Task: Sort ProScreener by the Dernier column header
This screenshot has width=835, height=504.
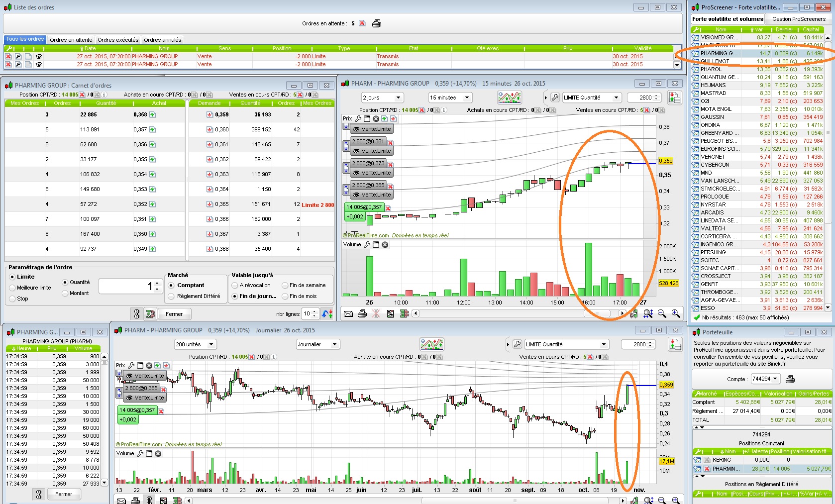Action: pos(784,30)
